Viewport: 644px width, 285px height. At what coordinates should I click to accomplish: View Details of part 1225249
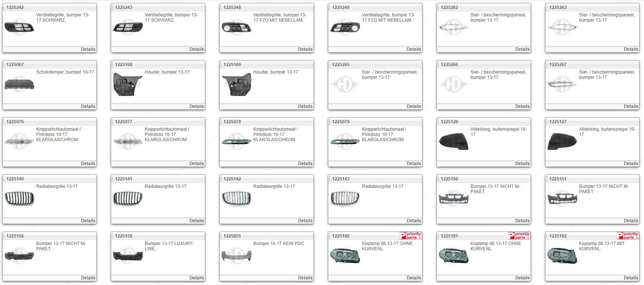click(414, 49)
